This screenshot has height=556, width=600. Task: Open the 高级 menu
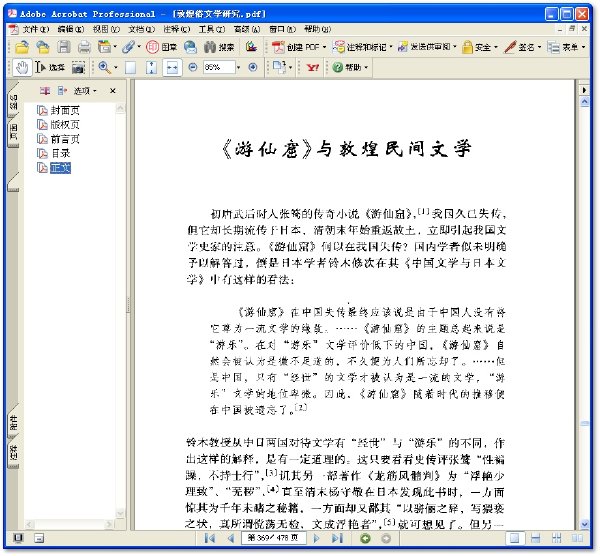point(247,29)
